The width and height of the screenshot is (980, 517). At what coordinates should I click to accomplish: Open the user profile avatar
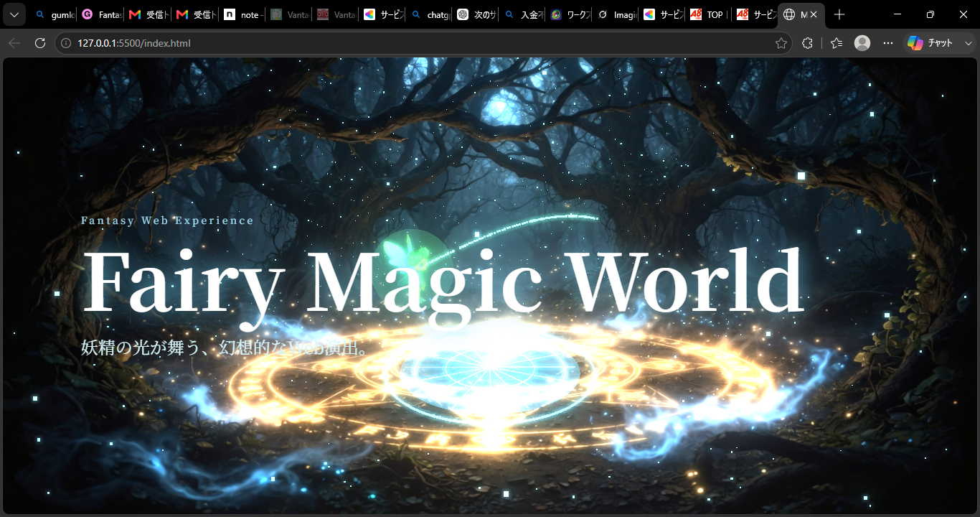tap(862, 43)
